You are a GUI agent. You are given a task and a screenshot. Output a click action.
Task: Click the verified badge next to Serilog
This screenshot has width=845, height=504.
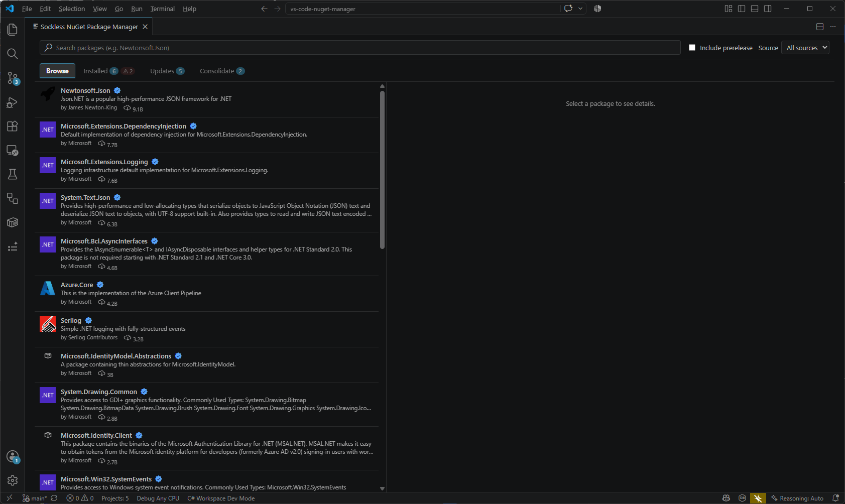(88, 320)
